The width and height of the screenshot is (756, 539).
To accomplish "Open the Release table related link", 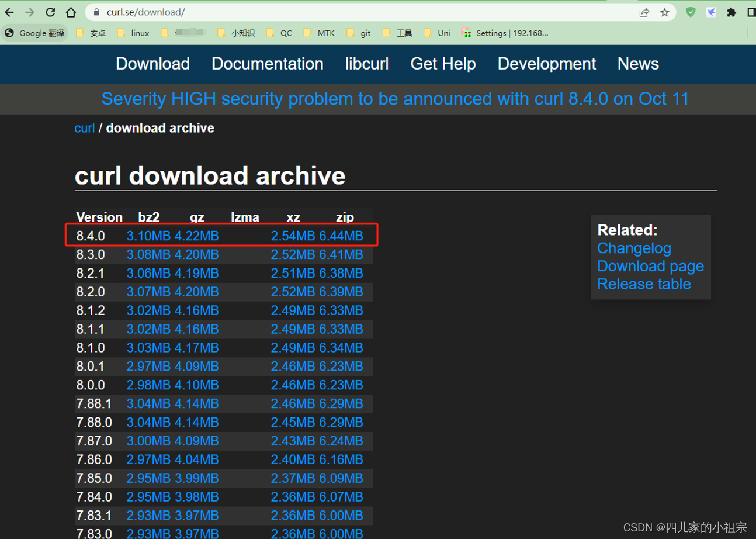I will click(x=644, y=284).
